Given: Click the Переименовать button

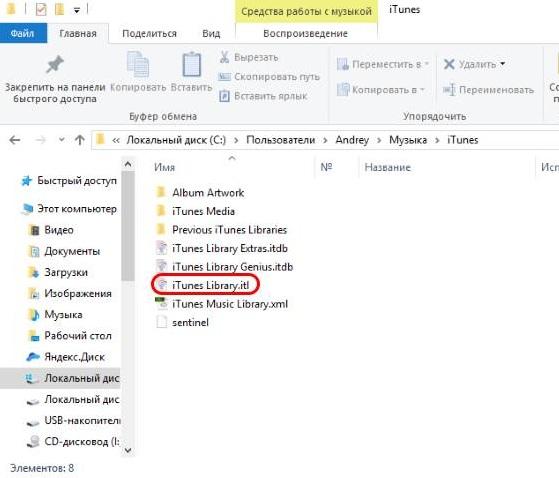Looking at the screenshot, I should click(x=488, y=90).
